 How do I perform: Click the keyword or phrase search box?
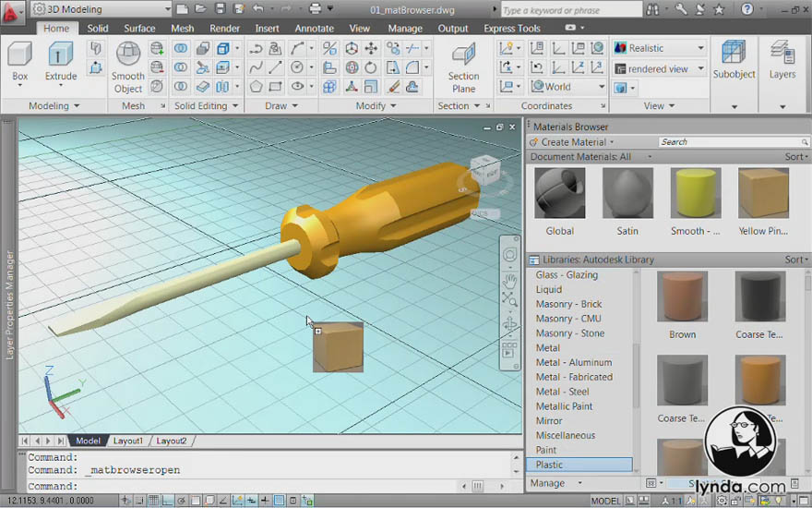pos(572,10)
